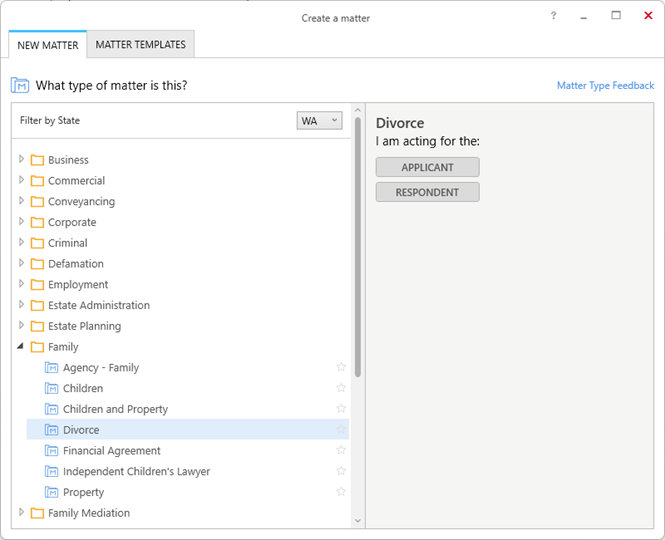This screenshot has width=665, height=540.
Task: Click the Conveyancing folder icon
Action: coord(37,201)
